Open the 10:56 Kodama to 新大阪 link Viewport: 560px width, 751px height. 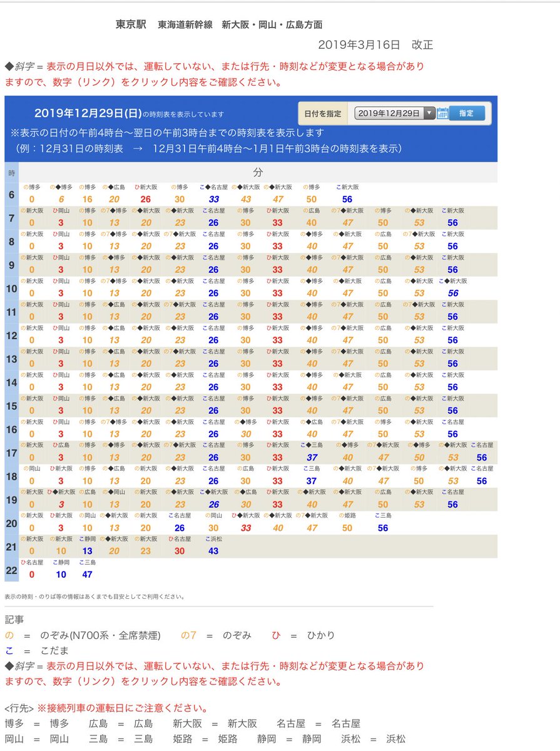click(453, 294)
